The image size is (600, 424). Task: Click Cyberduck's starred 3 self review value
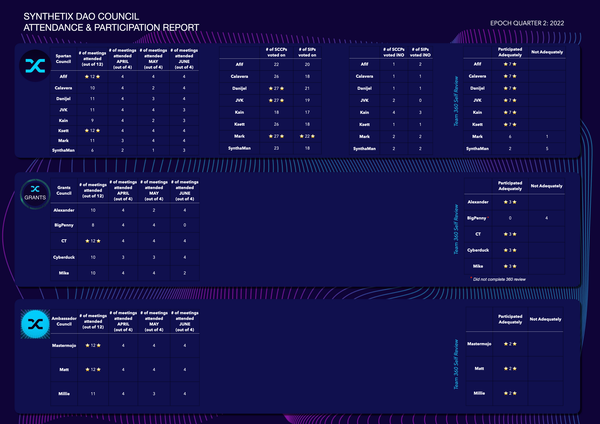(510, 250)
